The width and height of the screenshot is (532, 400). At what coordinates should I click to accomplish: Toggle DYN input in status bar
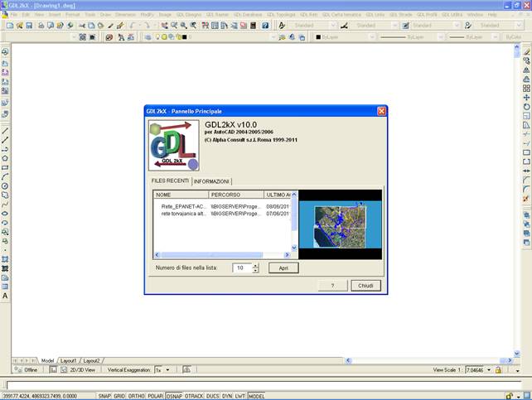point(227,396)
